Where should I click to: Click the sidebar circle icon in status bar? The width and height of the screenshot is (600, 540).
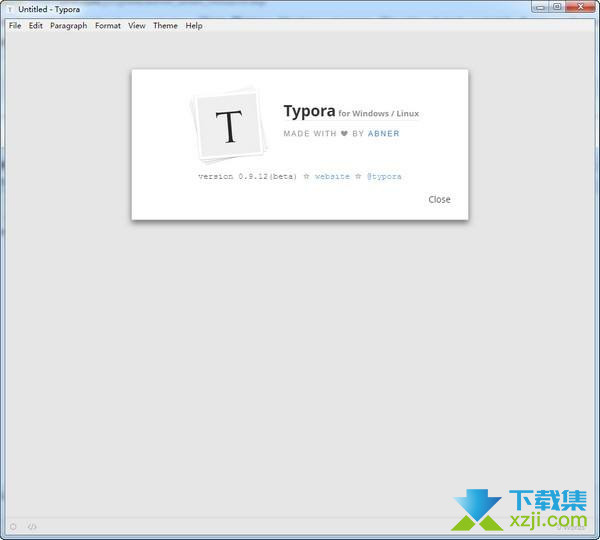pos(13,527)
